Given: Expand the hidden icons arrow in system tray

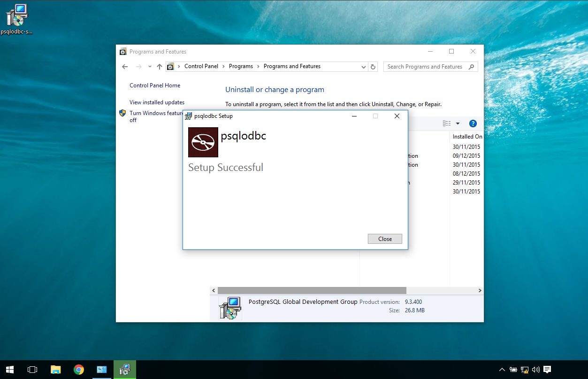Looking at the screenshot, I should pos(502,370).
